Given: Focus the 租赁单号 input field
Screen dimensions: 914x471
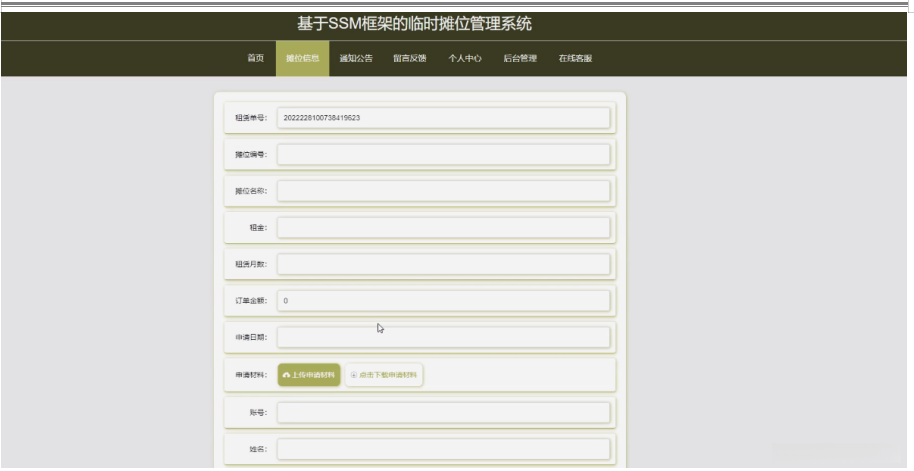Looking at the screenshot, I should (x=444, y=118).
